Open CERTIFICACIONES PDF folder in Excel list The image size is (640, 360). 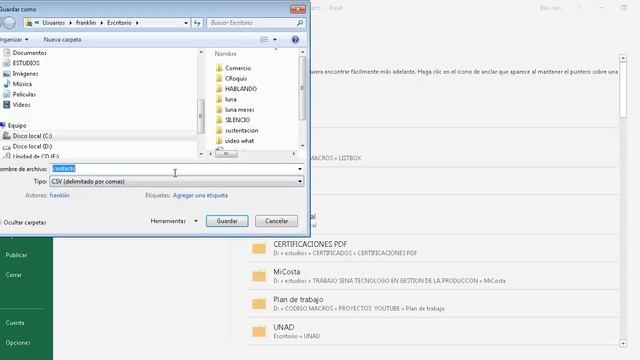coord(433,248)
